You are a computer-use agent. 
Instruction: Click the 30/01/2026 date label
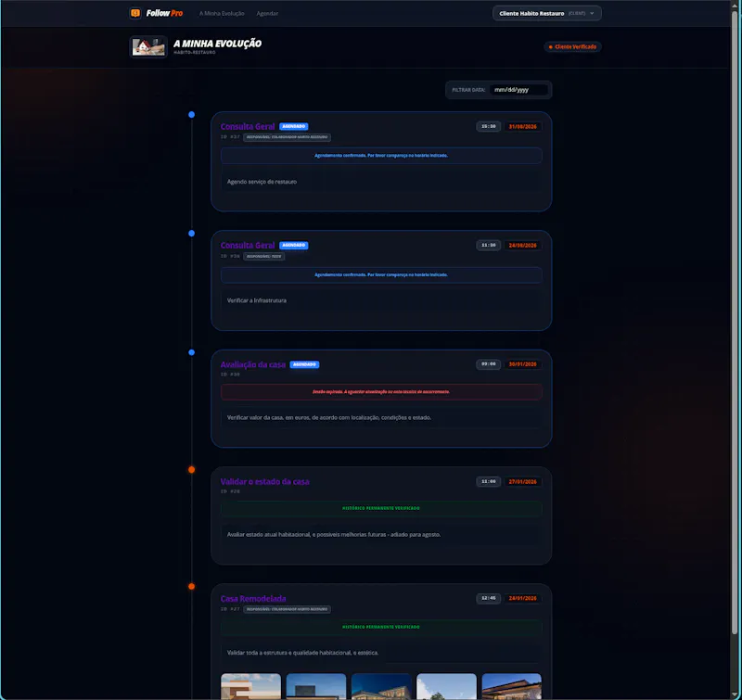coord(522,364)
